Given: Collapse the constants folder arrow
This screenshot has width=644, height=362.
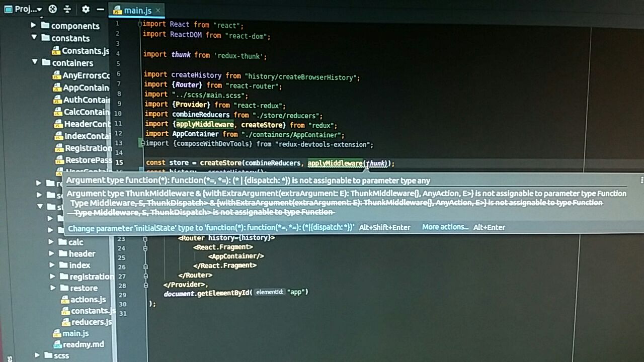Looking at the screenshot, I should coord(34,37).
